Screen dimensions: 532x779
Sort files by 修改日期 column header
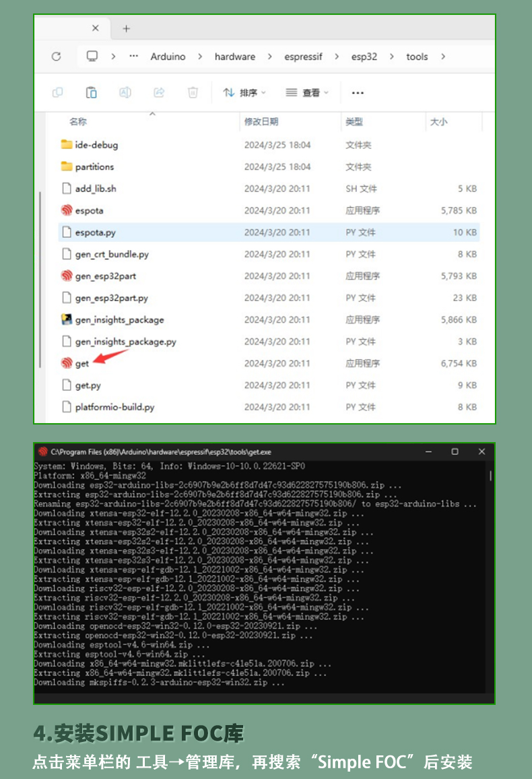click(261, 121)
